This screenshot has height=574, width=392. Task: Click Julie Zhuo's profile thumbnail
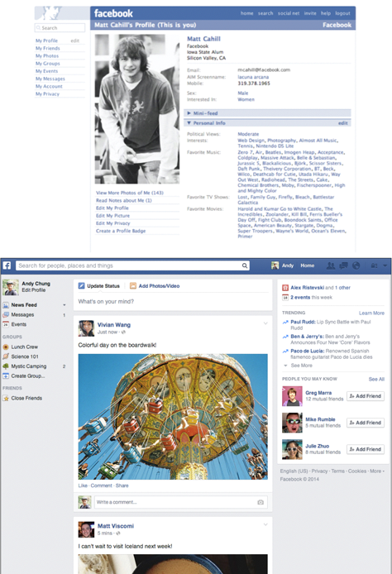point(292,449)
